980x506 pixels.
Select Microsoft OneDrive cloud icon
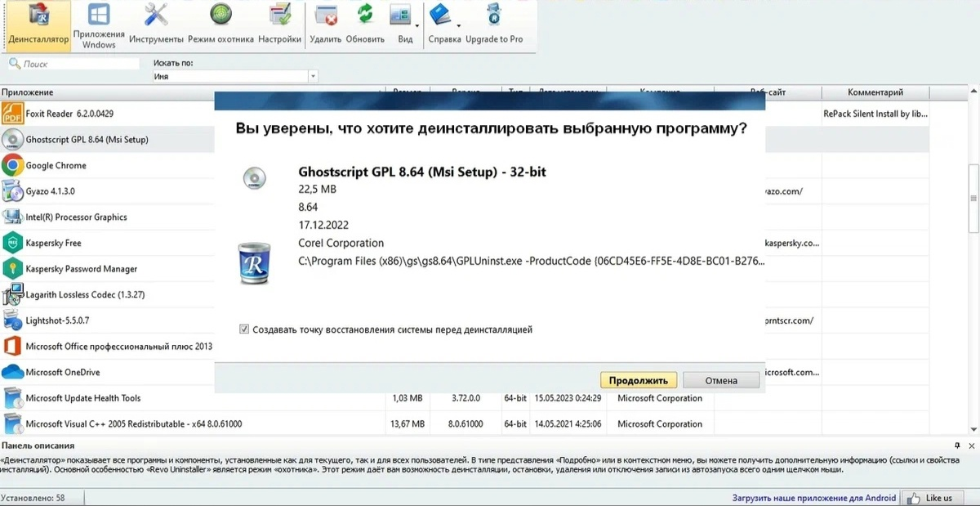12,372
